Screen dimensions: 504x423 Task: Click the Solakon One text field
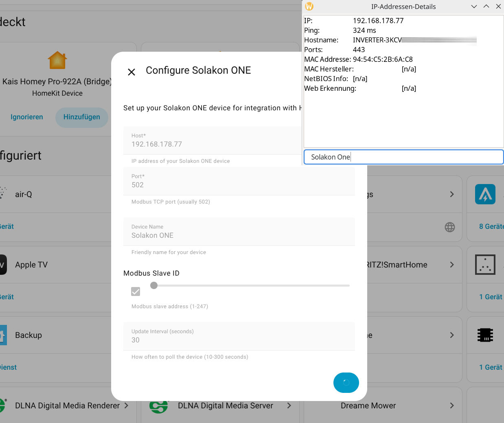click(x=403, y=157)
